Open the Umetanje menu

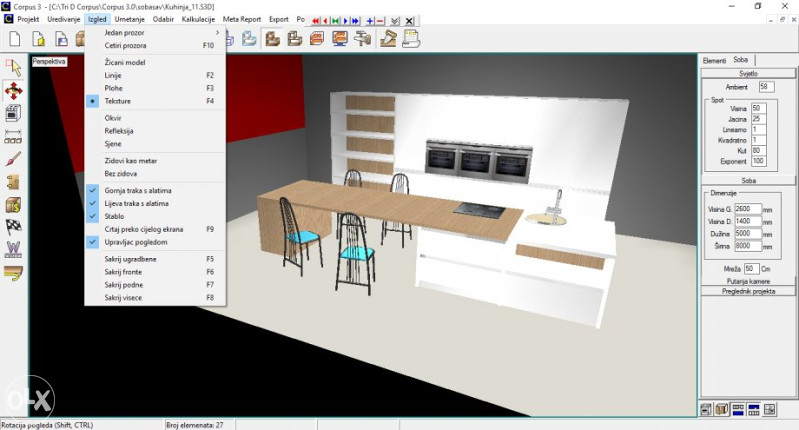(x=129, y=19)
